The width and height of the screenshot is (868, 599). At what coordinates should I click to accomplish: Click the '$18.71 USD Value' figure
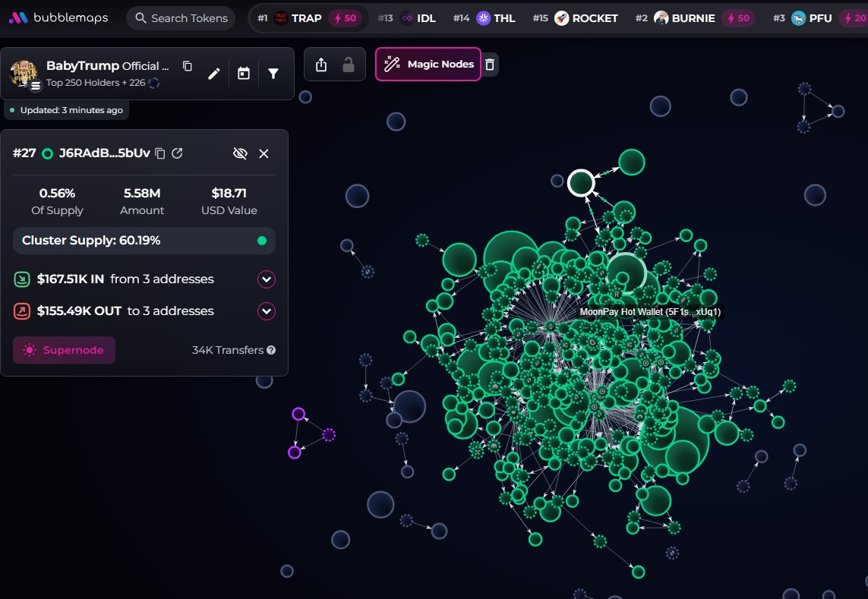click(229, 201)
